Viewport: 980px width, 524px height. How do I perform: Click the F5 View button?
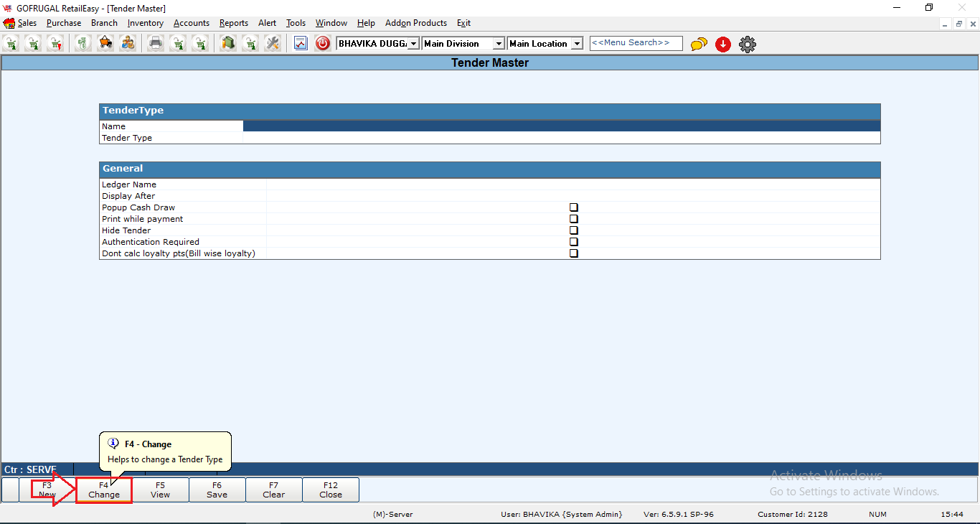[161, 490]
